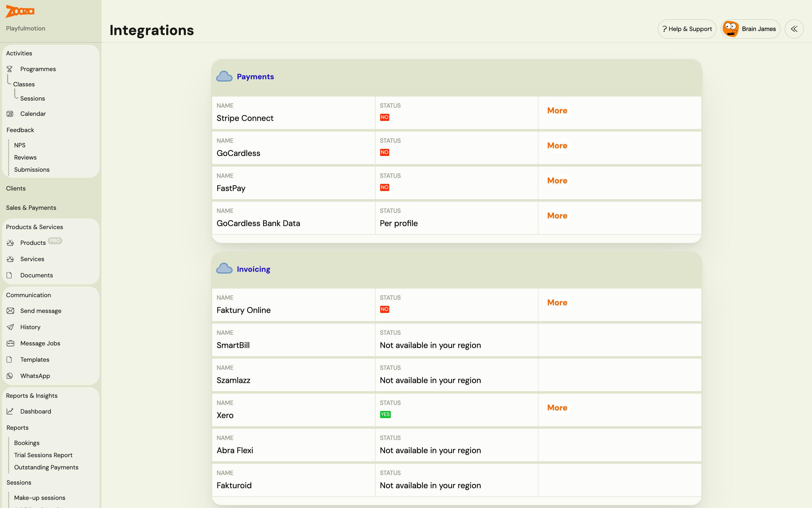812x508 pixels.
Task: Open More for Stripe Connect
Action: point(557,110)
